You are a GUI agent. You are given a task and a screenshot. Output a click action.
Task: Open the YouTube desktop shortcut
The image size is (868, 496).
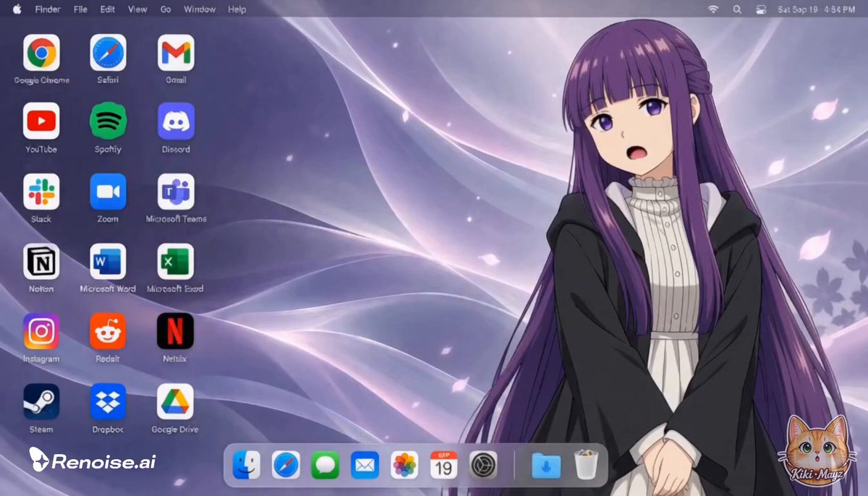coord(41,121)
